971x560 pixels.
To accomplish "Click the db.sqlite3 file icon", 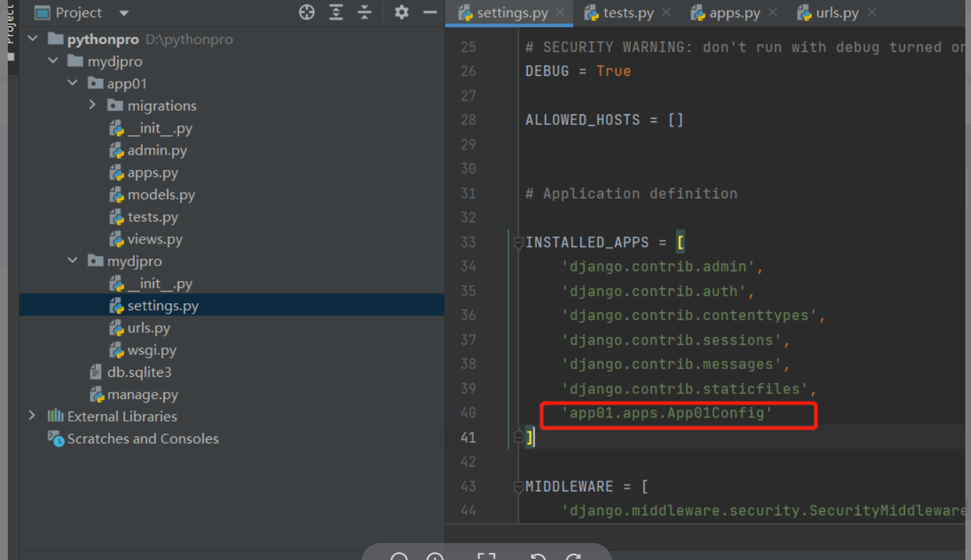I will 96,372.
